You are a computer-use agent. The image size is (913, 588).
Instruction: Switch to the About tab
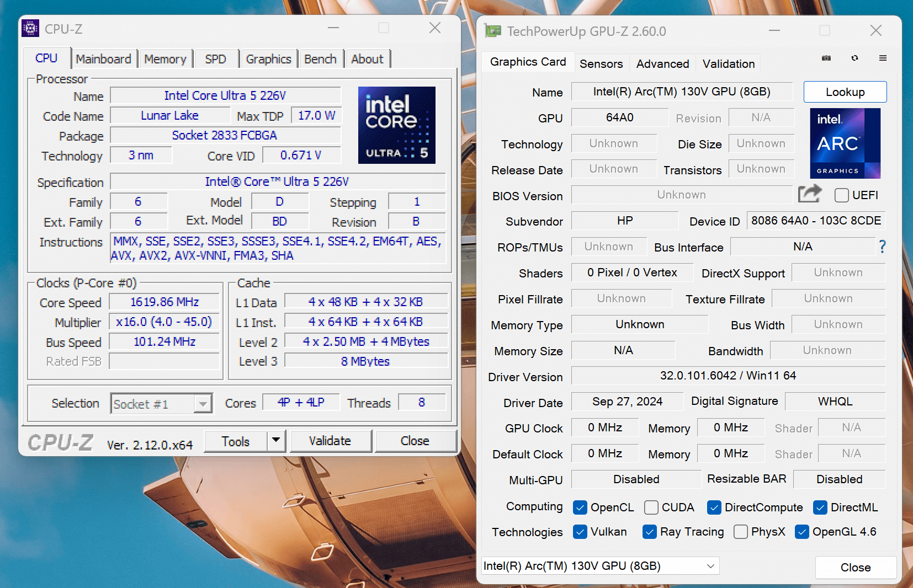click(367, 59)
